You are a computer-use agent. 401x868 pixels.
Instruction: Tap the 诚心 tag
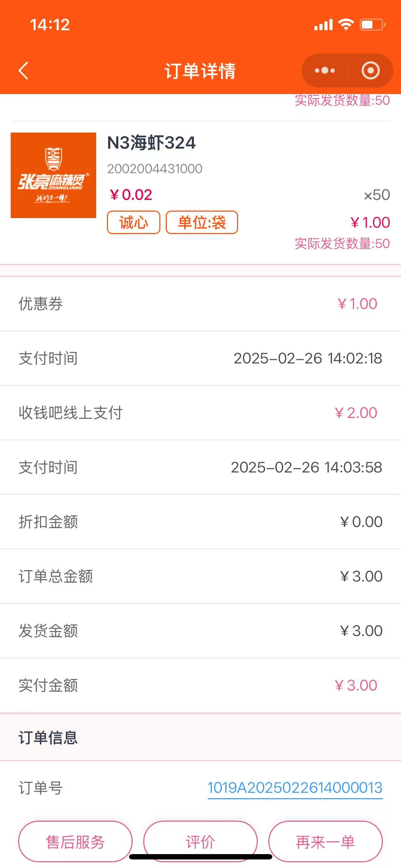(134, 223)
